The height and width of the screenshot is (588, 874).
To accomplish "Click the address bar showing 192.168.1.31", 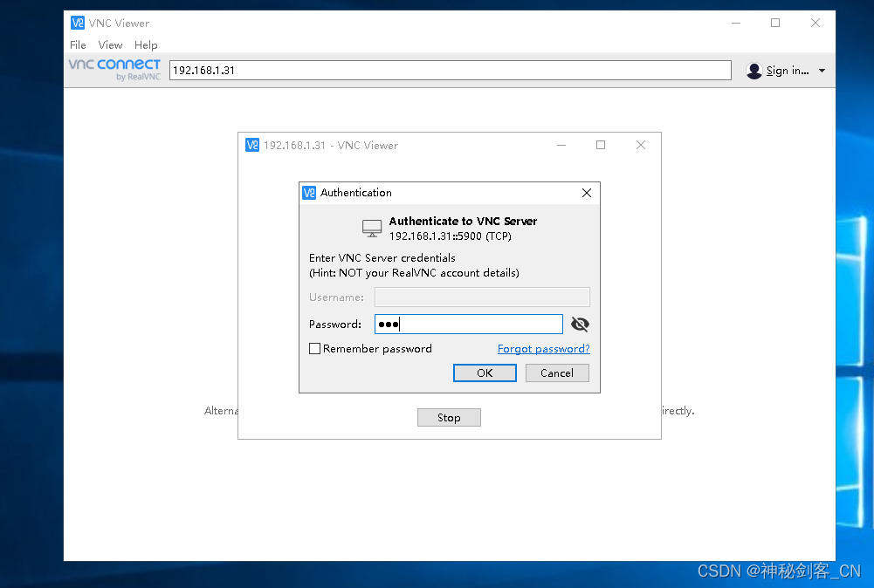I will click(451, 70).
